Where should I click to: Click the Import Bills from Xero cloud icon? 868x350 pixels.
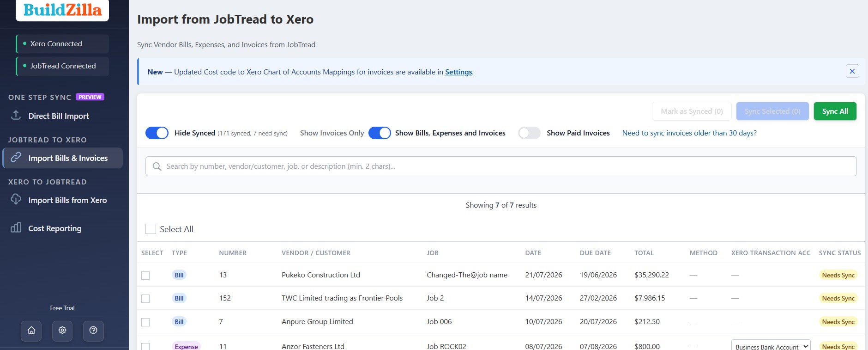point(16,200)
